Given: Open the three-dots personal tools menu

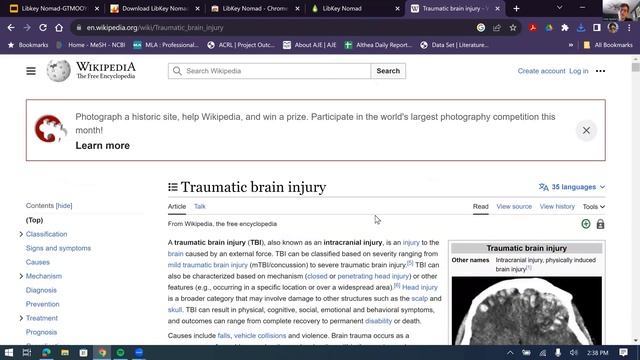Looking at the screenshot, I should 600,71.
